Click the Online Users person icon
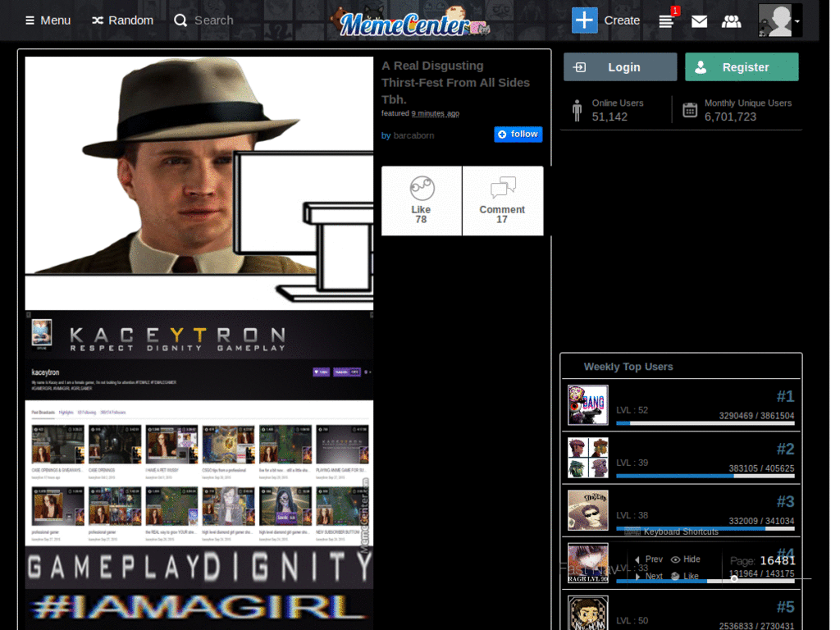The image size is (840, 630). click(x=577, y=111)
